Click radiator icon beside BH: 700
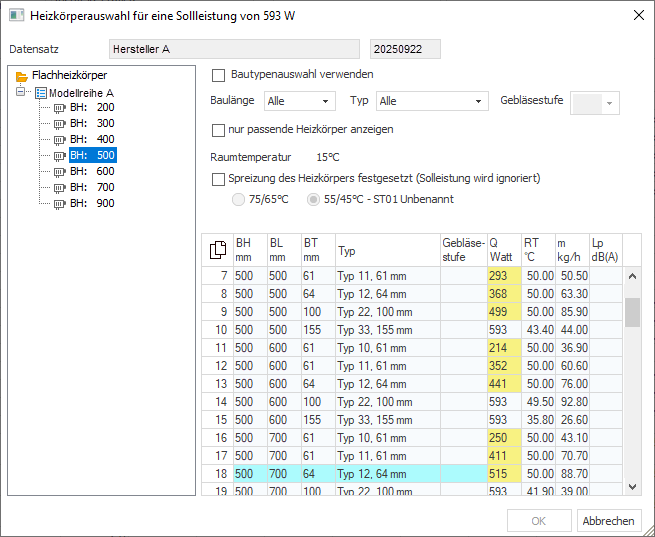This screenshot has width=655, height=537. click(x=60, y=188)
